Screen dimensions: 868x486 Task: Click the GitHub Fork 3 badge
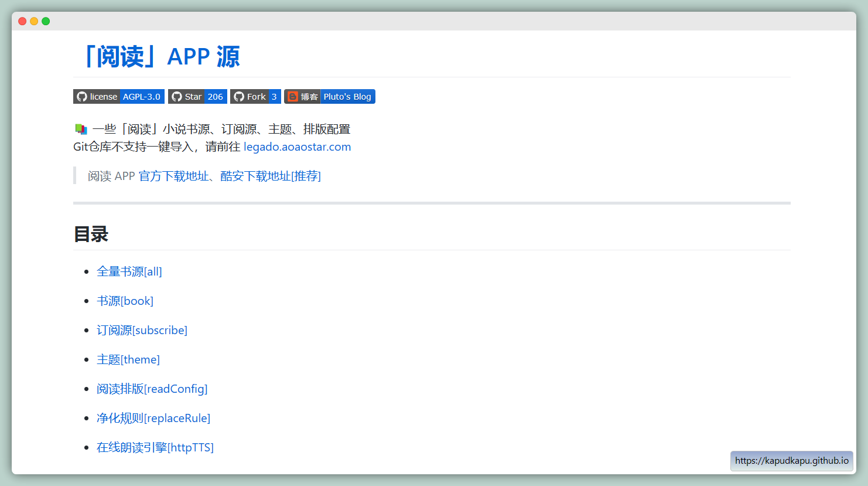(x=255, y=97)
